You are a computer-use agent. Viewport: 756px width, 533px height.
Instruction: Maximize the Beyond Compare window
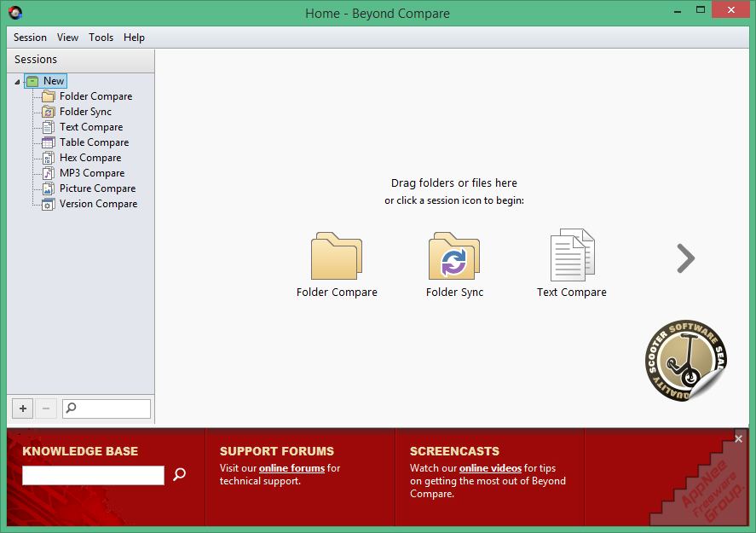point(701,9)
